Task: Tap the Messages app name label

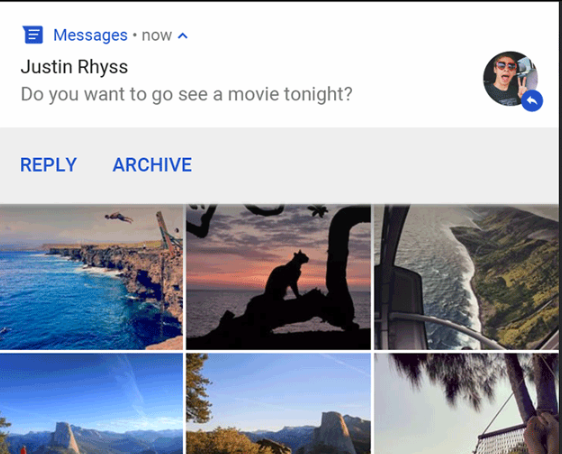Action: 90,35
